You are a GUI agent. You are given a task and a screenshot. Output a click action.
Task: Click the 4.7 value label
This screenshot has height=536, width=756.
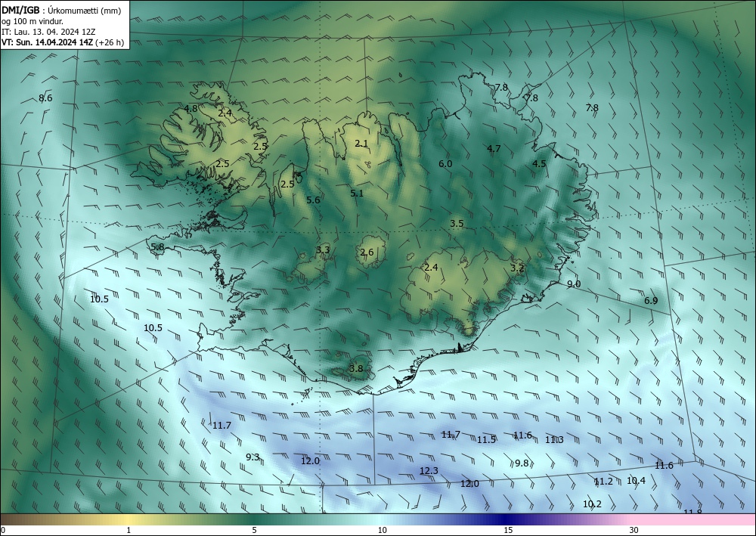pos(494,148)
